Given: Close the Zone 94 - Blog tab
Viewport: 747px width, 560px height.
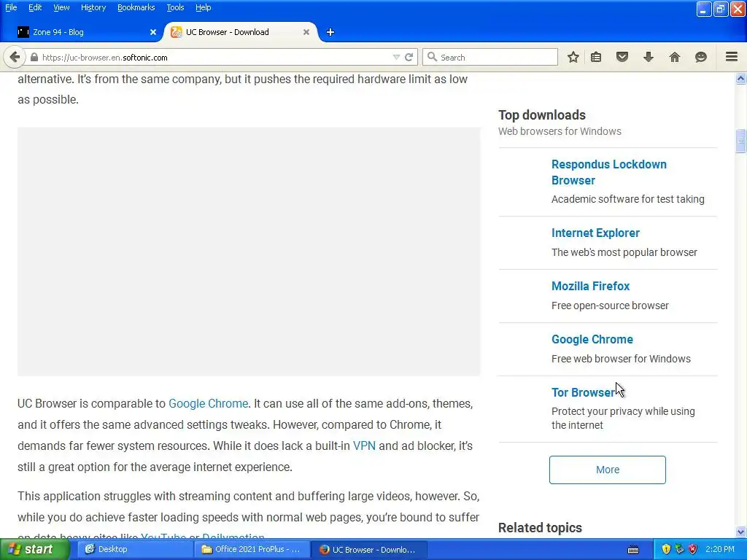Looking at the screenshot, I should pyautogui.click(x=153, y=32).
